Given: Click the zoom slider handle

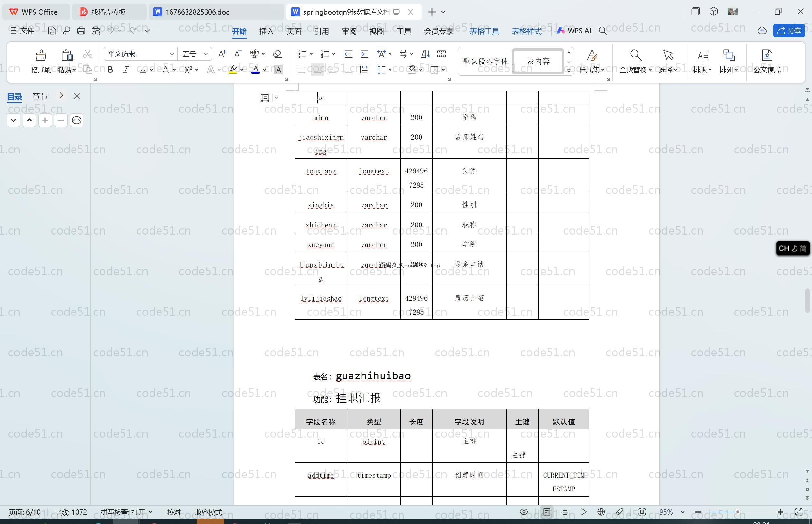Looking at the screenshot, I should tap(737, 512).
